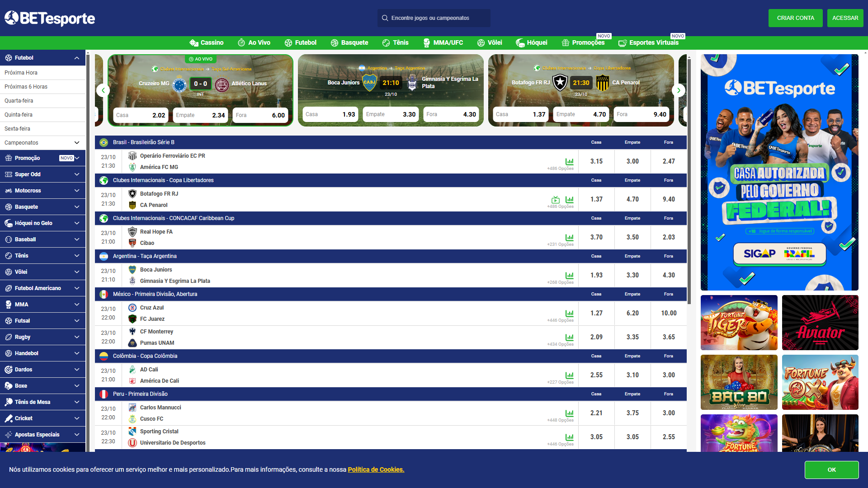This screenshot has height=488, width=868.
Task: Click the Botafogo crest in featured card
Action: (x=560, y=83)
